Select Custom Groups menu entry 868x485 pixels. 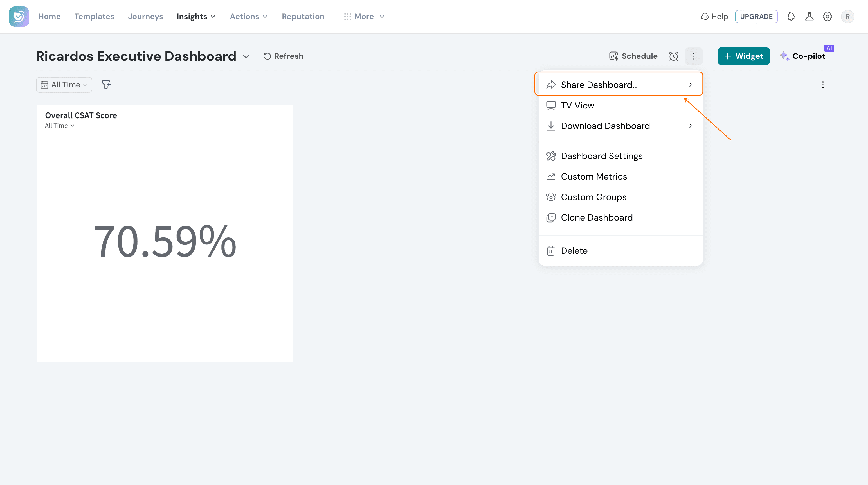pos(620,197)
